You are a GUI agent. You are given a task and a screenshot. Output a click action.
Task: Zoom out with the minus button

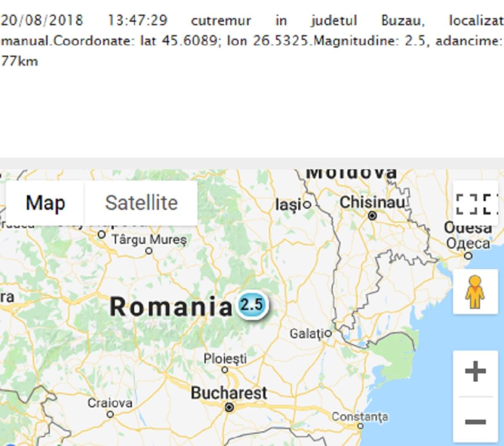[x=475, y=421]
